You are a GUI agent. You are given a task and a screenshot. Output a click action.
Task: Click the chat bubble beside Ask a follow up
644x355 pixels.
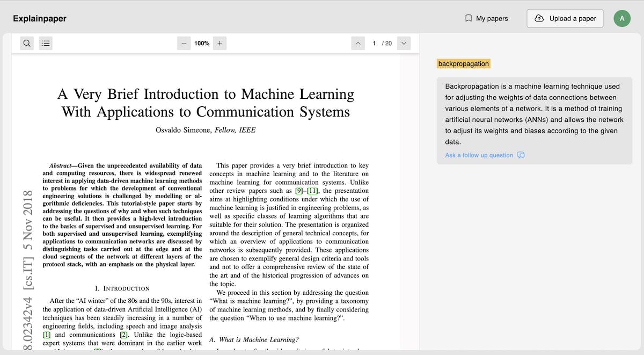[x=520, y=155]
